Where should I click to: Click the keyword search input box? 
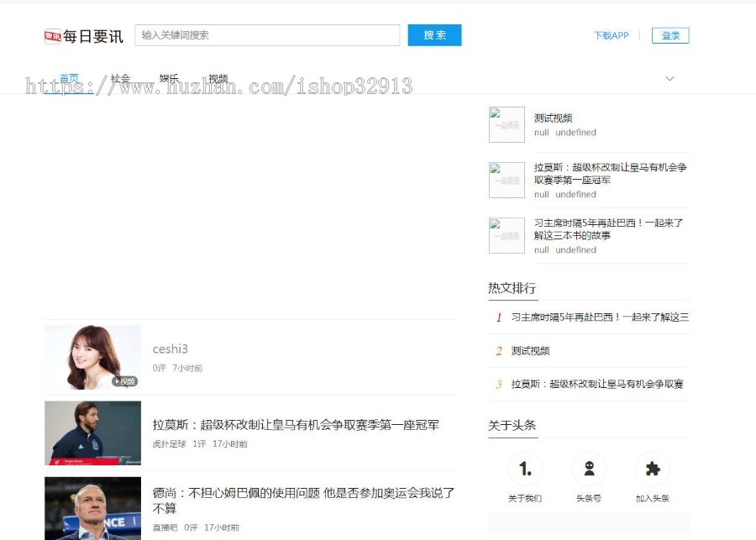(267, 34)
